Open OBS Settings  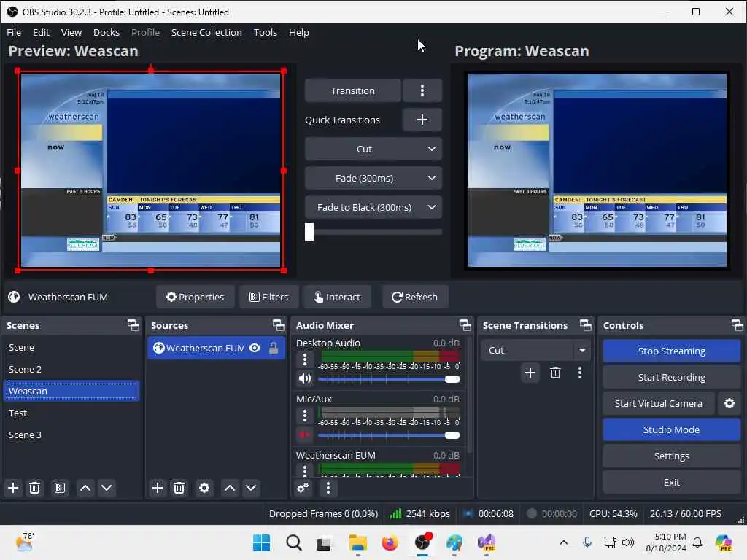click(x=671, y=456)
